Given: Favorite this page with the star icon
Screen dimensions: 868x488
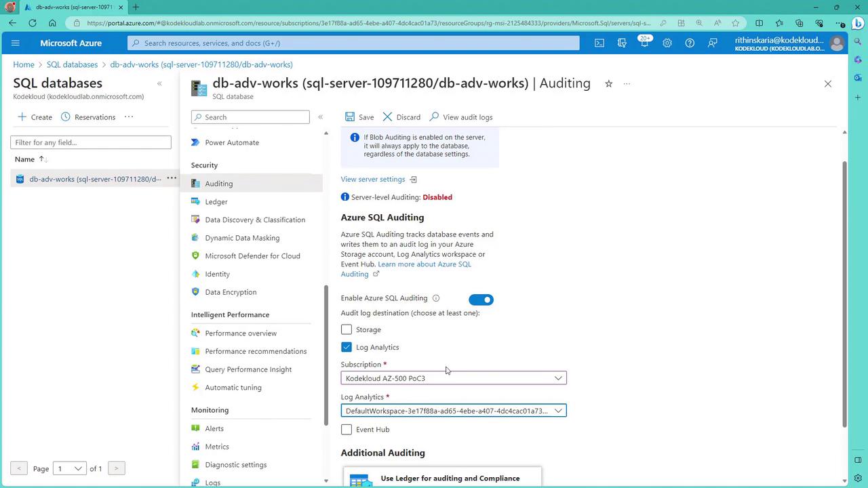Looking at the screenshot, I should coord(608,84).
